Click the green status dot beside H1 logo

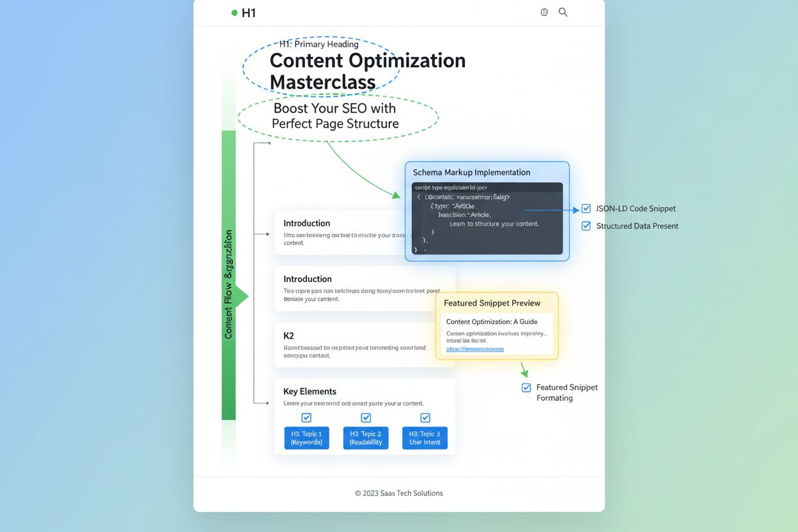pos(234,12)
